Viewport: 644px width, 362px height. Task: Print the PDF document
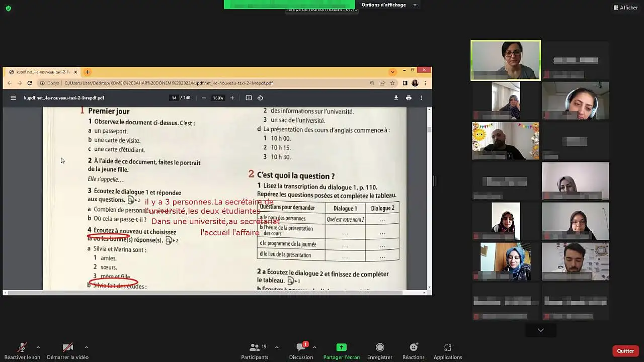pyautogui.click(x=409, y=98)
